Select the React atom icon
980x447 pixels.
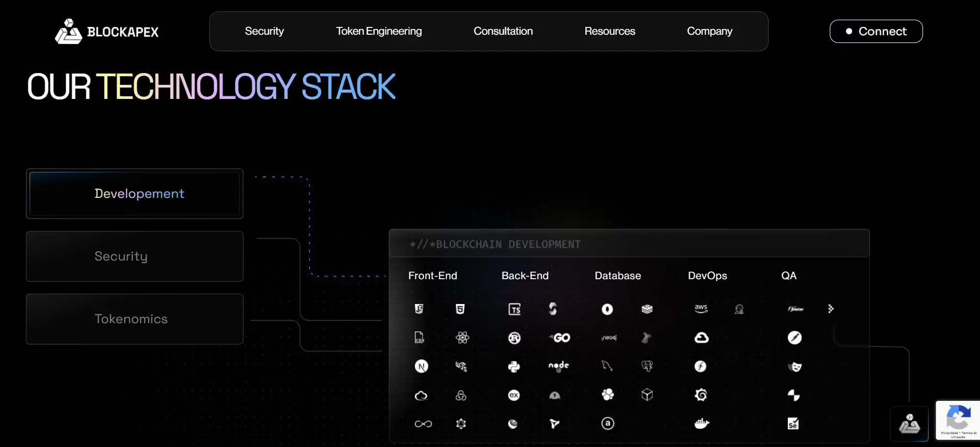coord(462,338)
